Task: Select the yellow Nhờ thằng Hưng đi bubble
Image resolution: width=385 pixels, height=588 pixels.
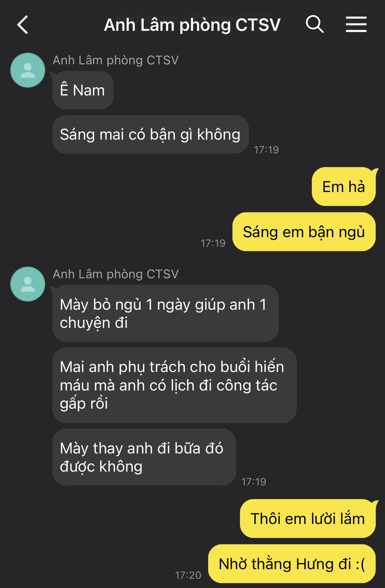Action: point(292,564)
